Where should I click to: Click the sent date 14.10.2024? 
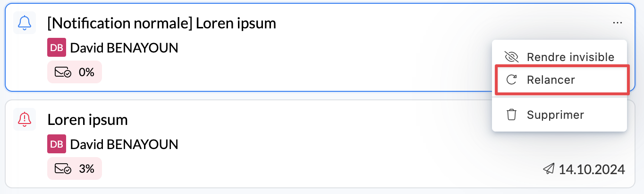[x=592, y=169]
